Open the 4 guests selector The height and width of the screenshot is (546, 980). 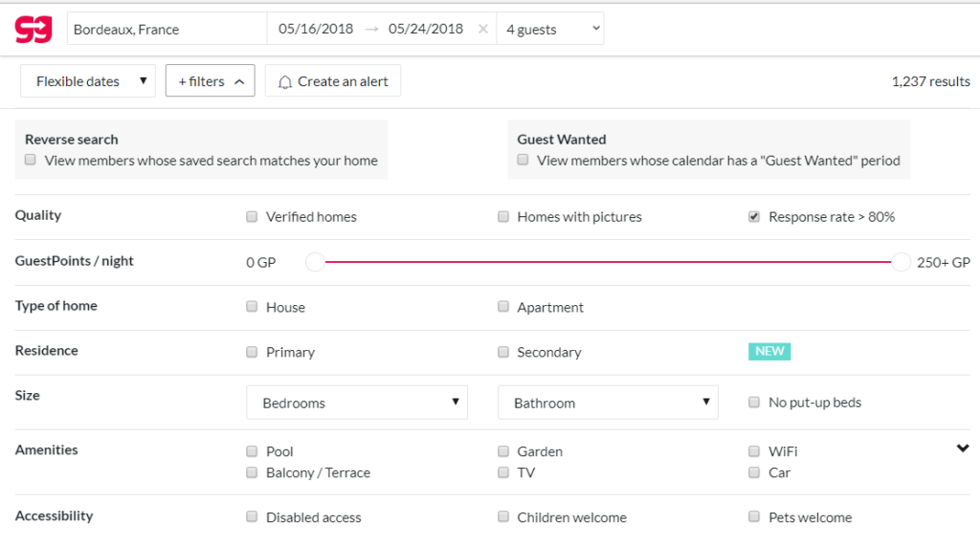point(552,30)
